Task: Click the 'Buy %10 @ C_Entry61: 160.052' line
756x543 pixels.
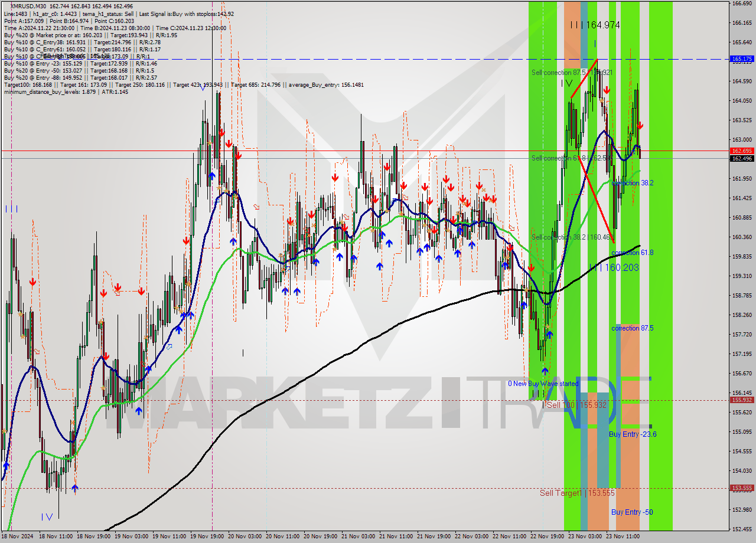Action: 82,50
